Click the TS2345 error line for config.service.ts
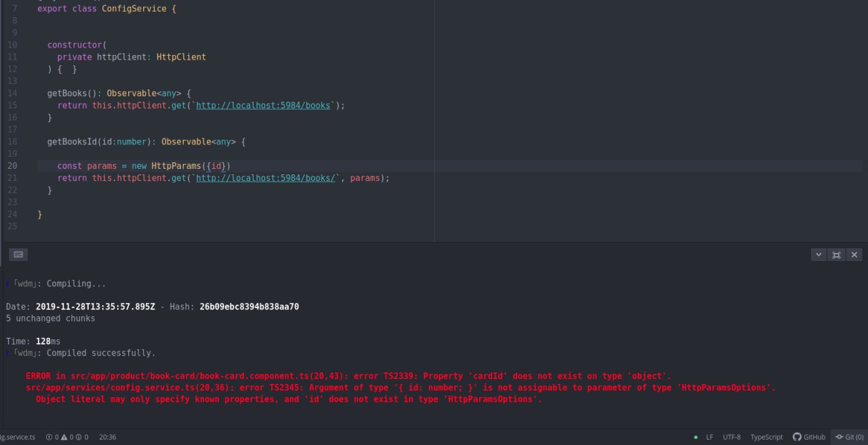 (x=401, y=388)
